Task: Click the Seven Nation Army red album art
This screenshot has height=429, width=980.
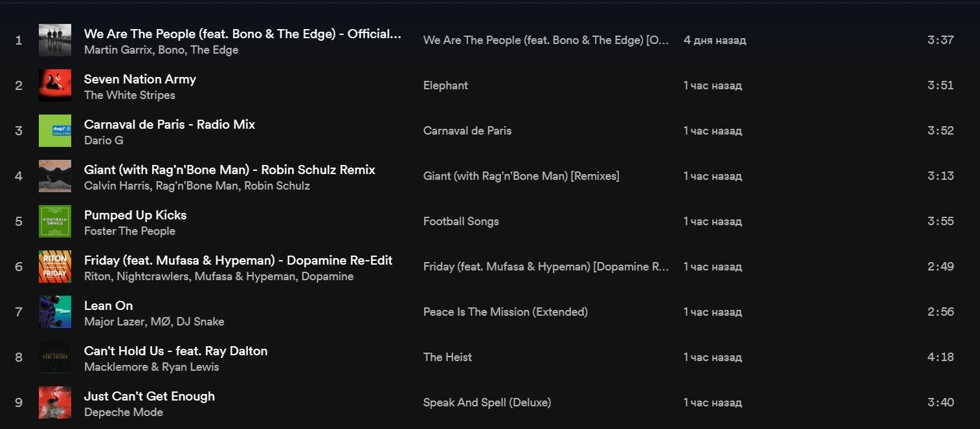Action: pos(55,85)
